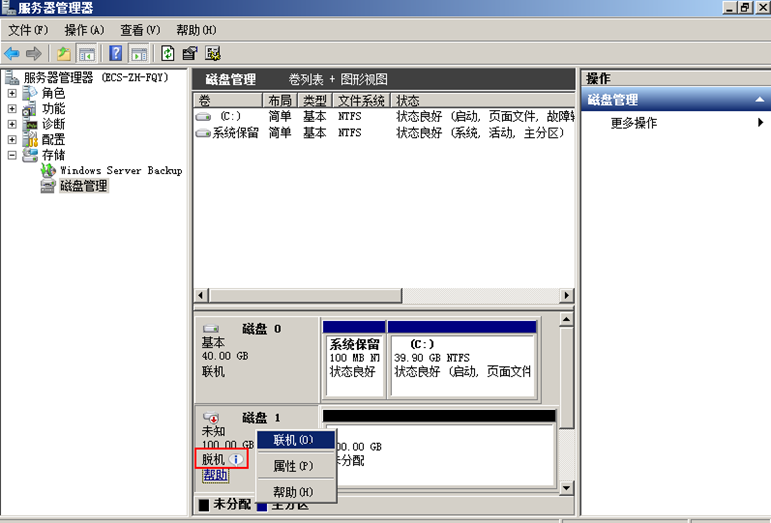Click the disk view scroll up arrow
The height and width of the screenshot is (523, 771).
pyautogui.click(x=566, y=320)
